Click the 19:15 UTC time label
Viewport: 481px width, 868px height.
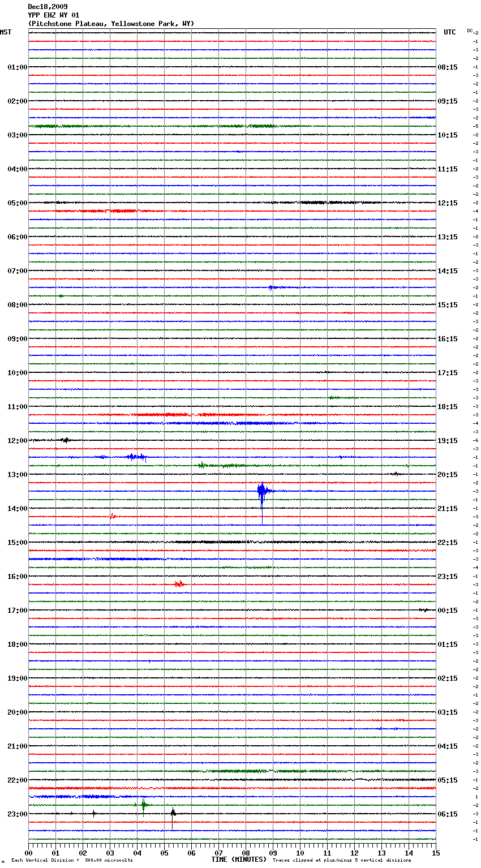point(448,441)
